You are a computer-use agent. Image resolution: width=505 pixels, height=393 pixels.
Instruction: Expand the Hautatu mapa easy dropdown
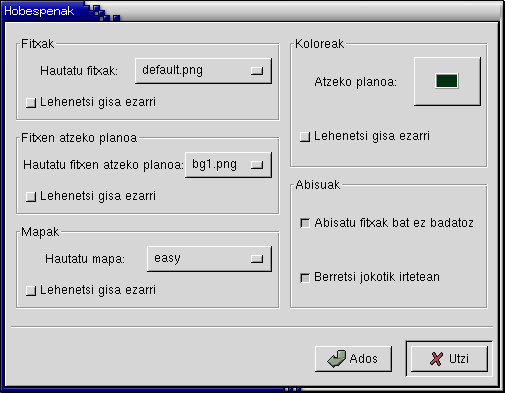pos(209,259)
